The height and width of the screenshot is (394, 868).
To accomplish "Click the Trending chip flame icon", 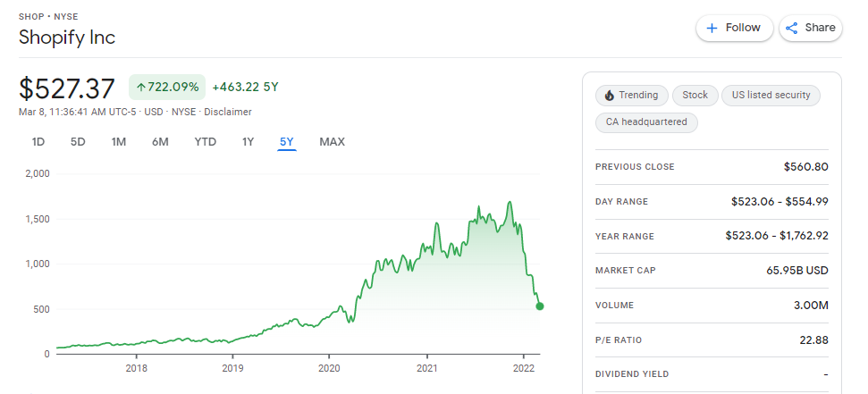I will pyautogui.click(x=610, y=96).
